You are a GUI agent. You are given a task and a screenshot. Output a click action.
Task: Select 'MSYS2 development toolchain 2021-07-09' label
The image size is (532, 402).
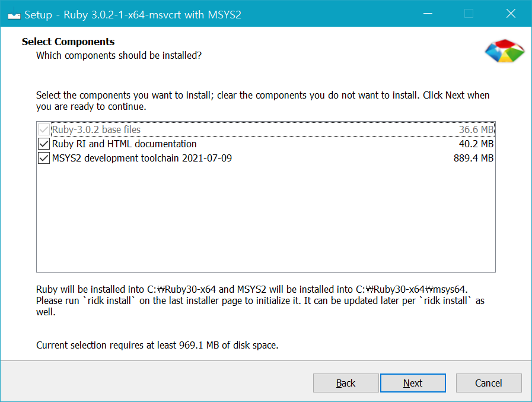142,158
